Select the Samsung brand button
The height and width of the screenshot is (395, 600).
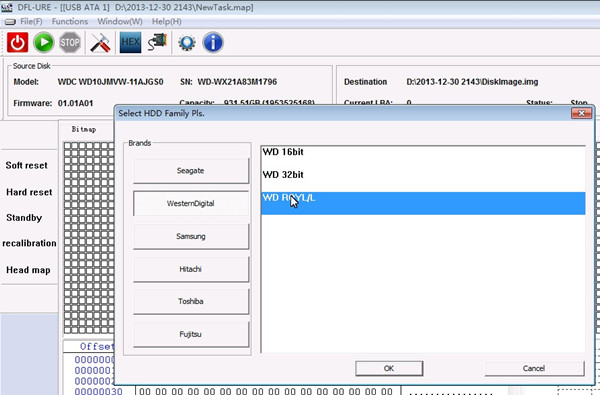point(191,236)
